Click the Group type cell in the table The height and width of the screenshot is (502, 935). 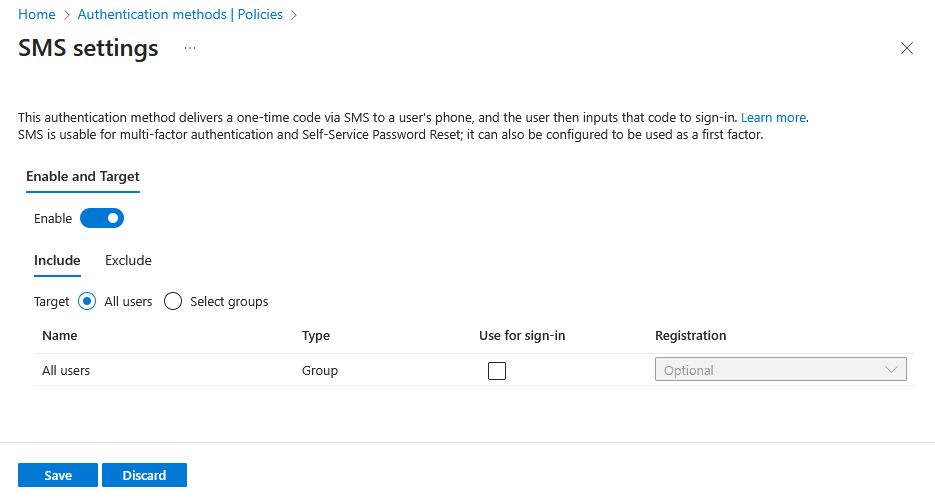pos(320,370)
